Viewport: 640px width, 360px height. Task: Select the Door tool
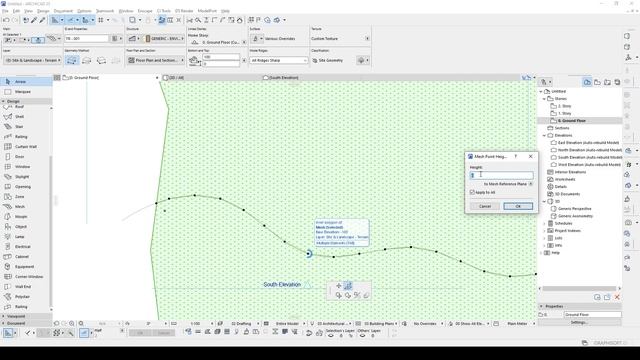pyautogui.click(x=26, y=157)
